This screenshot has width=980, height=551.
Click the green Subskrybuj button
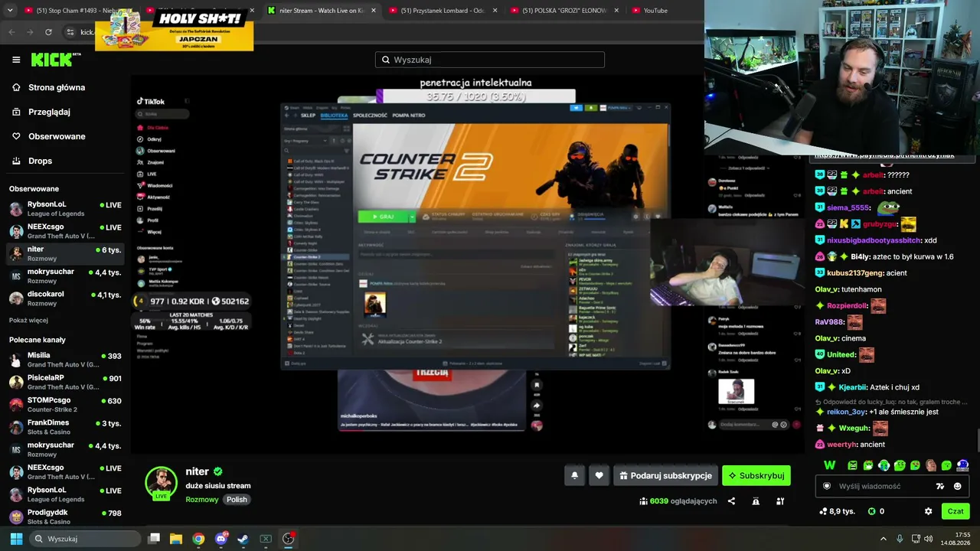coord(756,475)
